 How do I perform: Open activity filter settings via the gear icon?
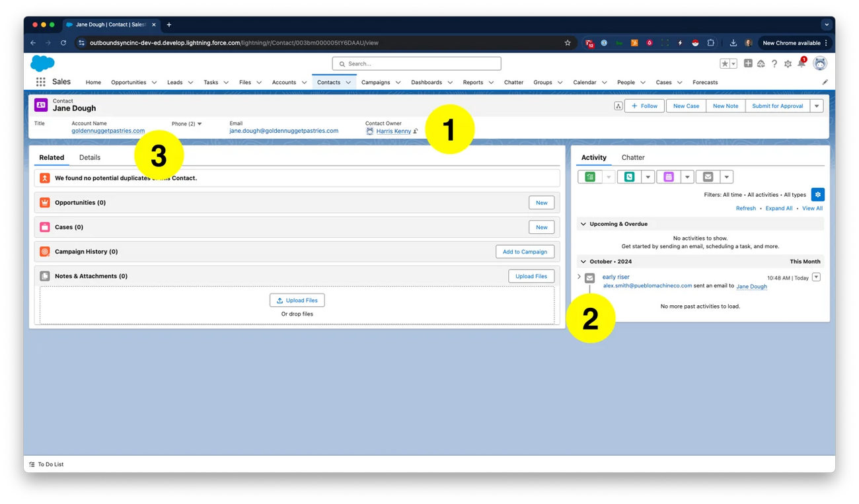(818, 194)
